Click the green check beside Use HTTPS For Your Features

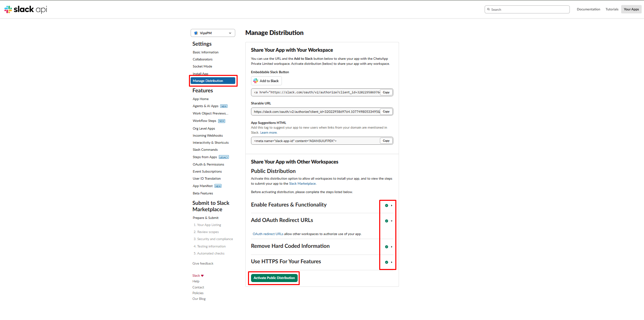pos(386,262)
